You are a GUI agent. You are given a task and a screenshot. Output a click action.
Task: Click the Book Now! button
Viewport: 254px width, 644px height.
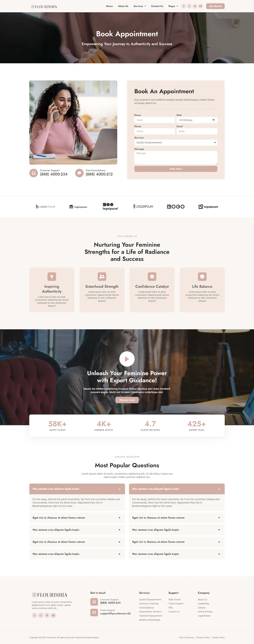(x=176, y=169)
